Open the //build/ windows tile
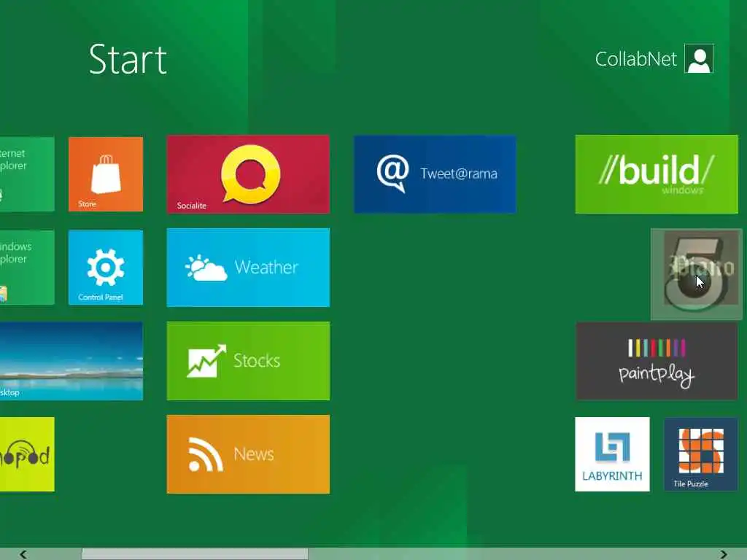Screen dimensions: 747x560 click(x=657, y=174)
